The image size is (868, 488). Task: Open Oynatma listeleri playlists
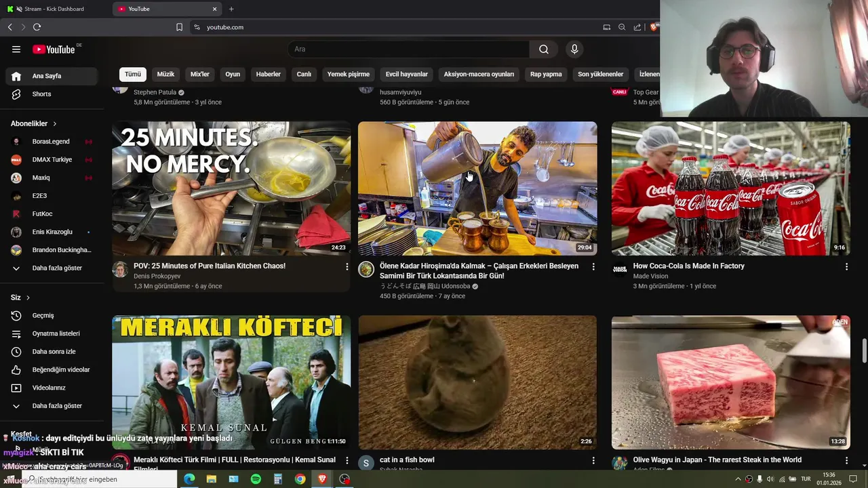[x=52, y=333]
